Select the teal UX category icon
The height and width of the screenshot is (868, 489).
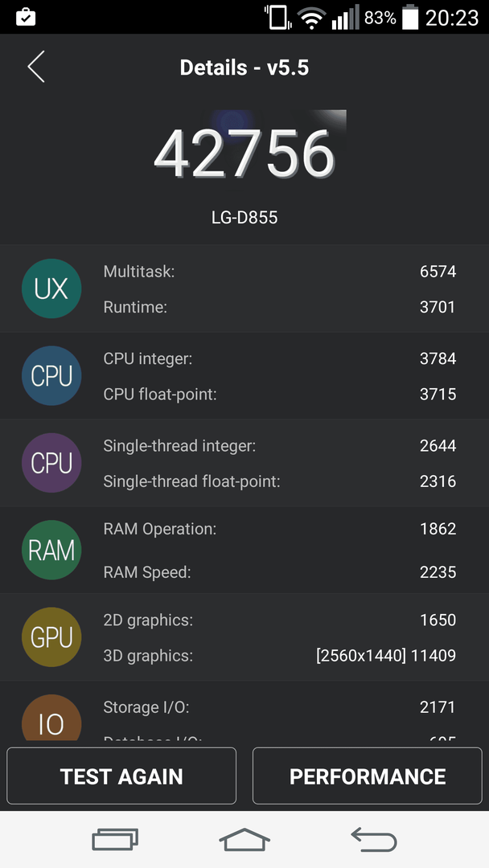tap(51, 289)
